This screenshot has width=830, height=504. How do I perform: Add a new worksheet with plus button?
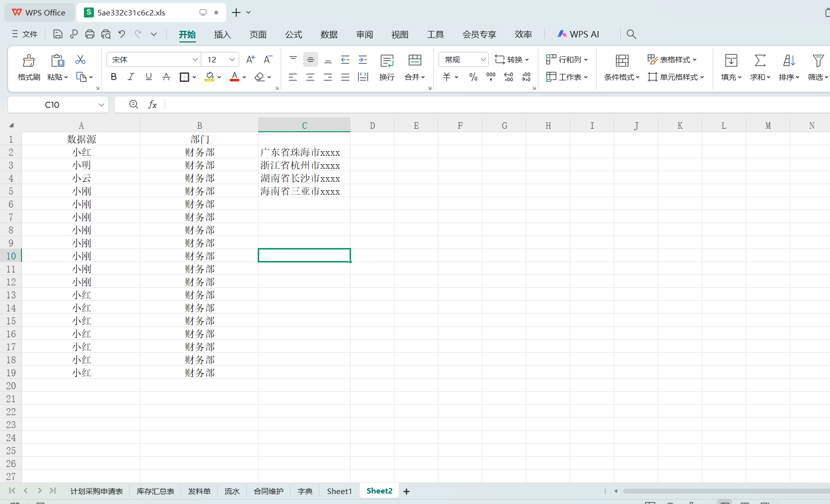coord(406,491)
